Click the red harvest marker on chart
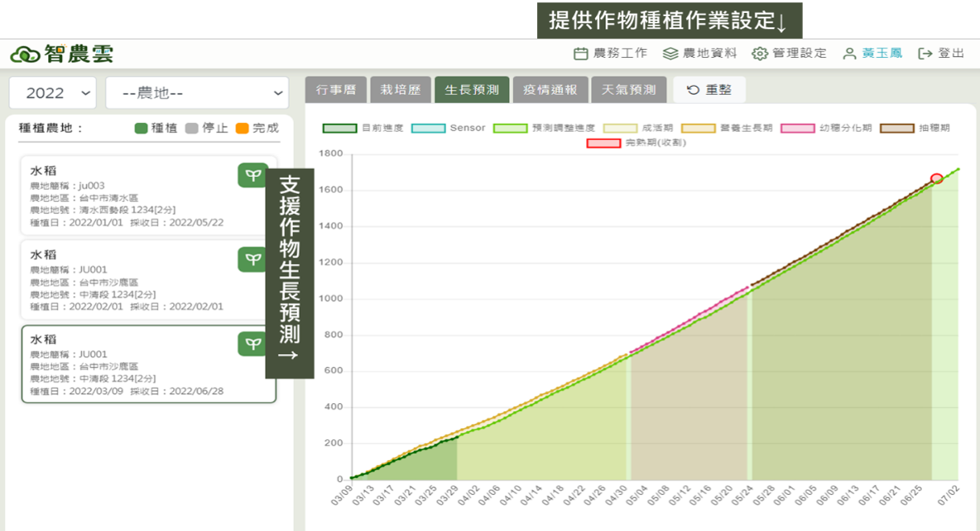980x531 pixels. click(937, 179)
